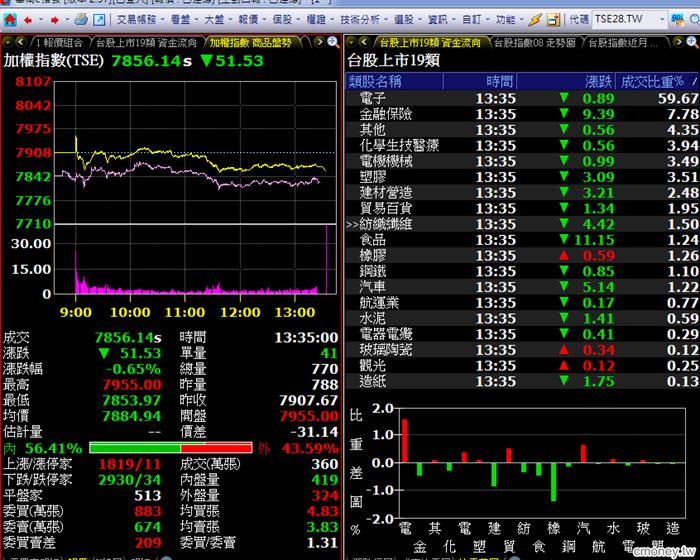
Task: Sort by the 漲跌 column header
Action: [x=566, y=81]
